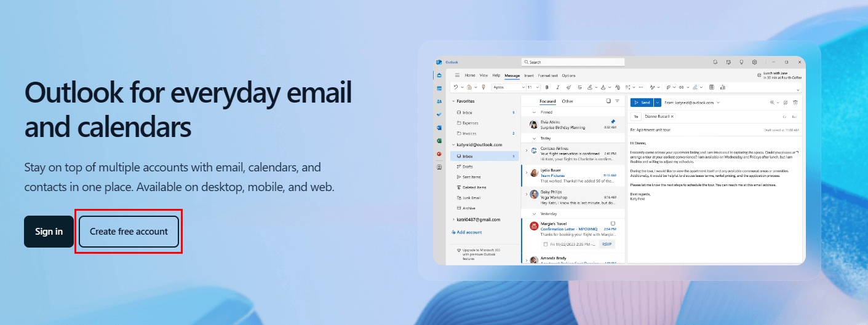Collapse the Favorites folder group

(453, 101)
